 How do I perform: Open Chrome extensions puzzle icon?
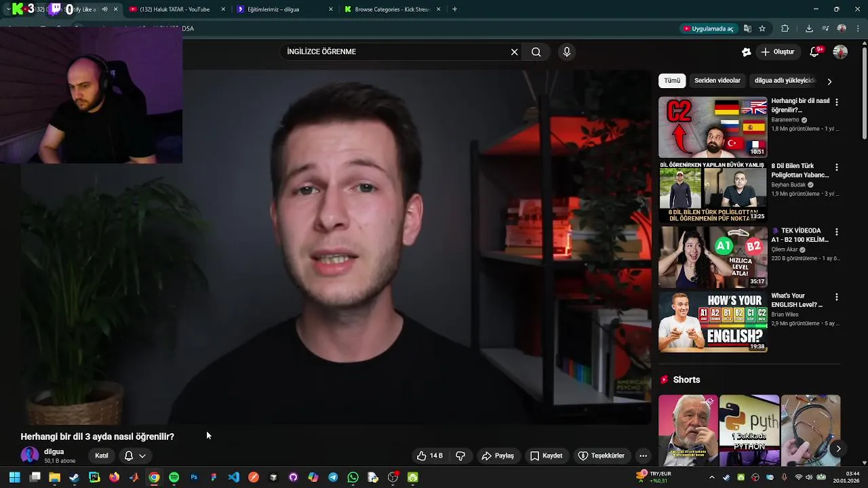tap(785, 28)
